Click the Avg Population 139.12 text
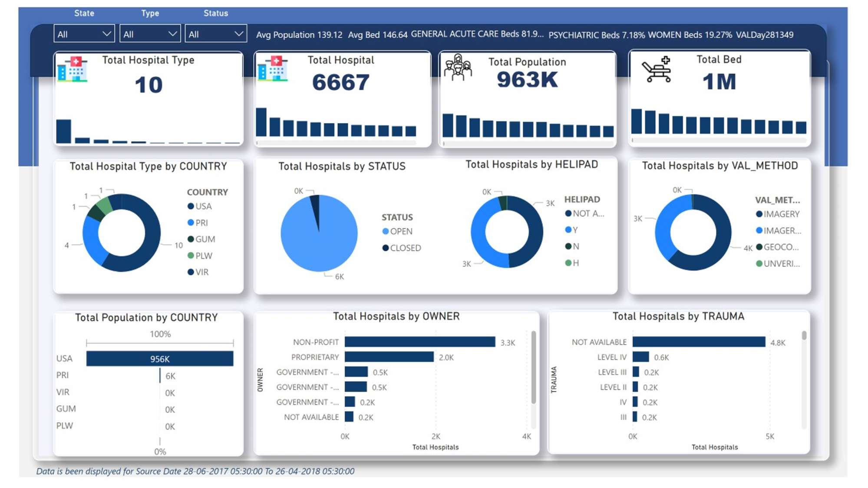The height and width of the screenshot is (488, 868). coord(299,35)
